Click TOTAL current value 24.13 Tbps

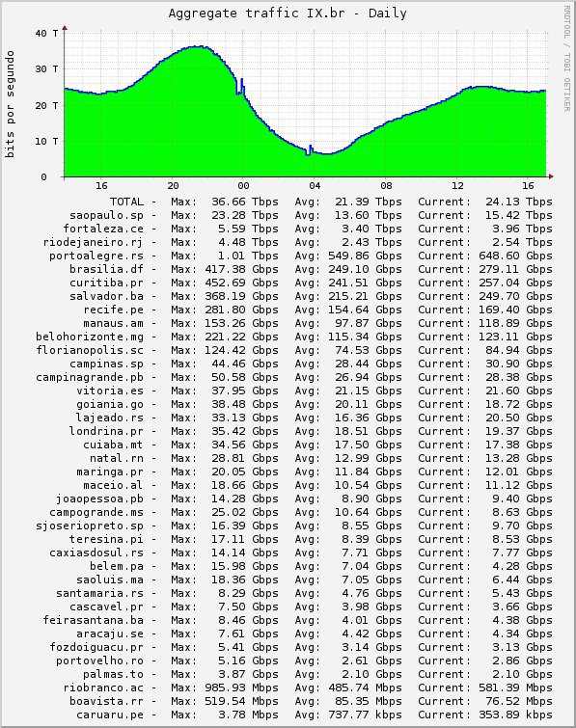coord(519,202)
